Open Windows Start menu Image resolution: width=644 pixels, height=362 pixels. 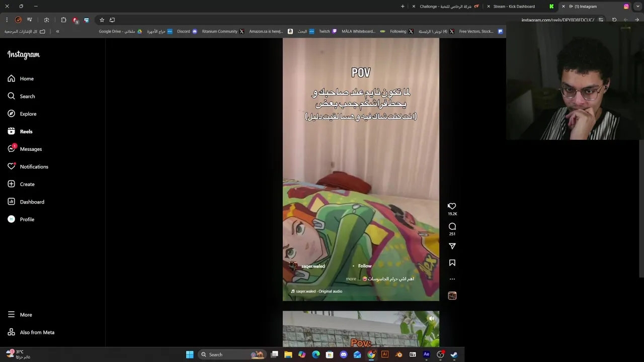pyautogui.click(x=190, y=354)
